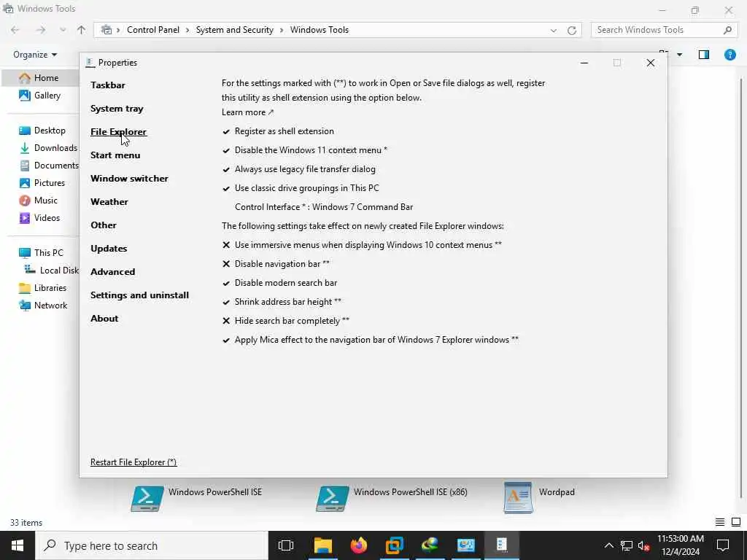
Task: Click the Control Panel breadcrumb
Action: point(153,30)
